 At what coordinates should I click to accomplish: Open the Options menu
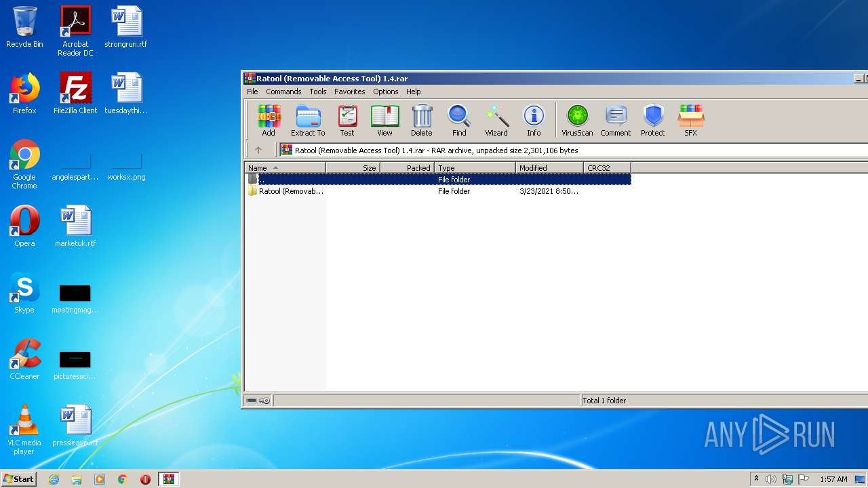pyautogui.click(x=386, y=91)
